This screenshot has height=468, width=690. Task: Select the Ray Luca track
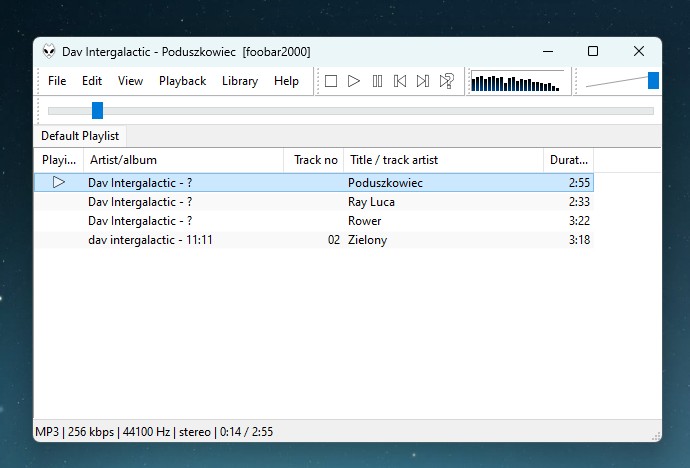pos(314,202)
